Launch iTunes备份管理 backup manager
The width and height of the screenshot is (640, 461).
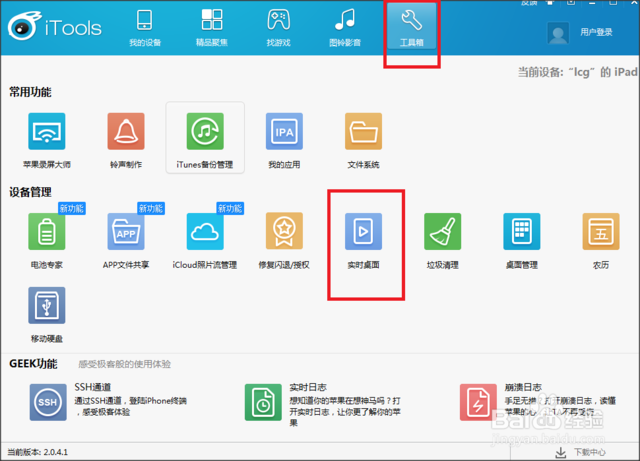pos(205,132)
